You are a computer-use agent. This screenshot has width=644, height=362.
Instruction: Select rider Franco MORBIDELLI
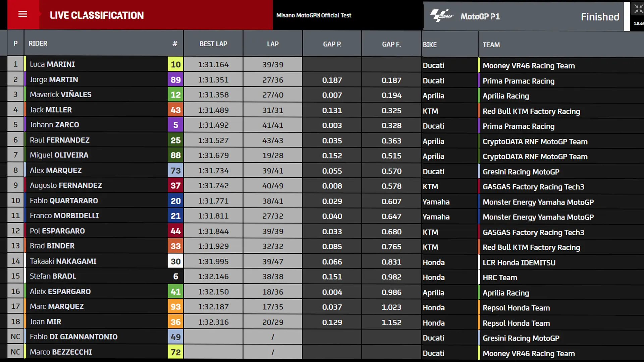[x=64, y=216]
